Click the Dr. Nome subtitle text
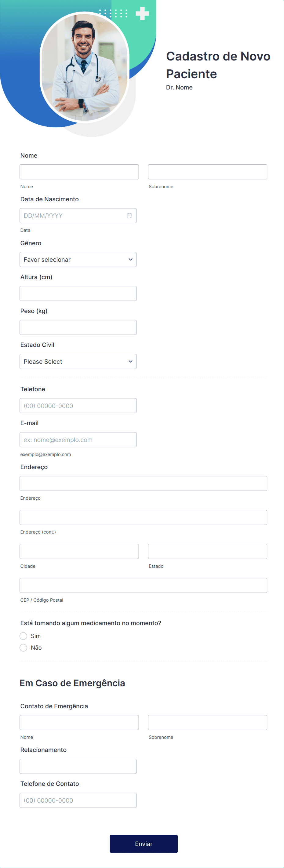 (x=179, y=87)
